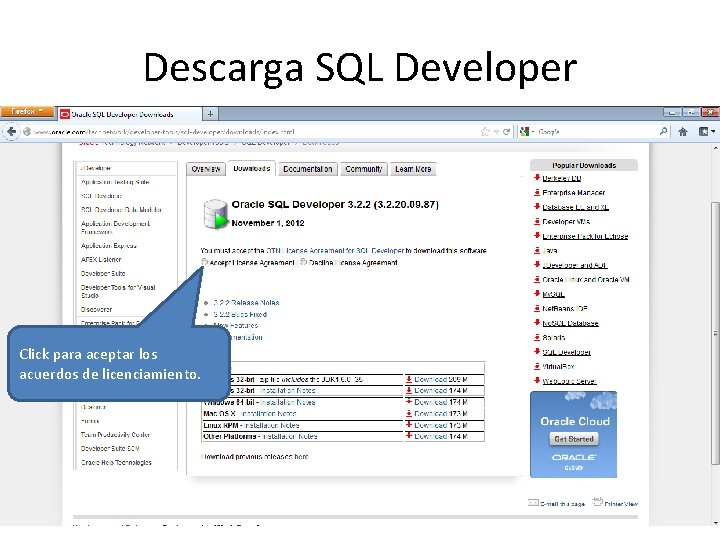Select the Oracle SQL Developer Downloads browser tab
Screen dimensions: 720x540
(129, 114)
